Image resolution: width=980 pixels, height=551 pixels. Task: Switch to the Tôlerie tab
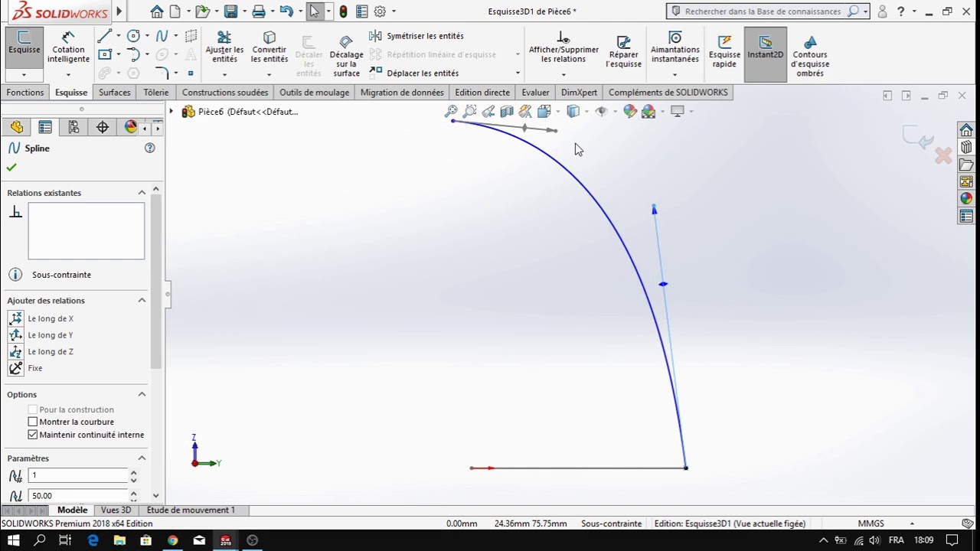[x=156, y=93]
